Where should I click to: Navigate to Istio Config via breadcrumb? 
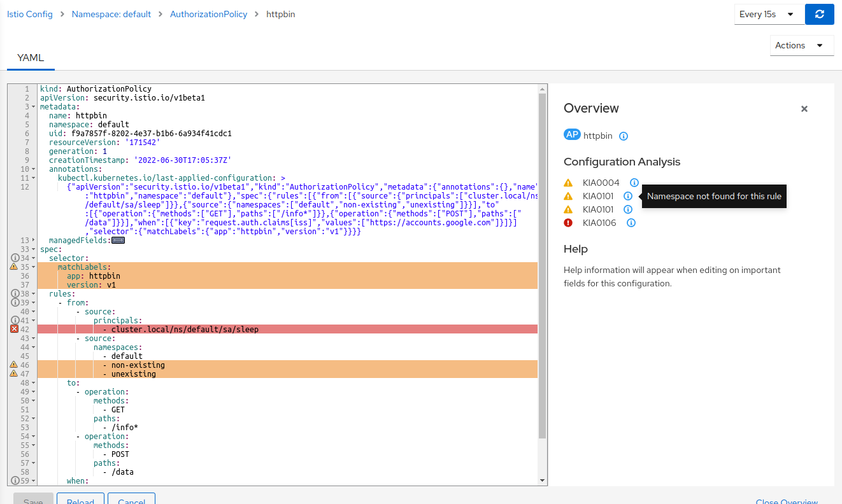[x=29, y=14]
